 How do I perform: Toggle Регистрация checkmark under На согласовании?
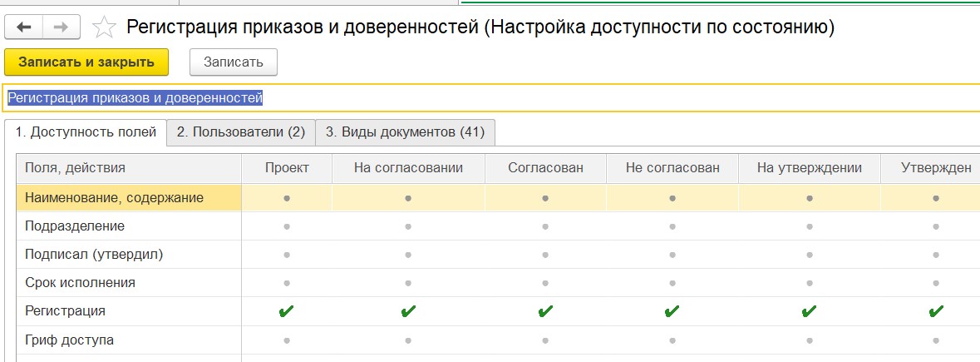tap(408, 310)
